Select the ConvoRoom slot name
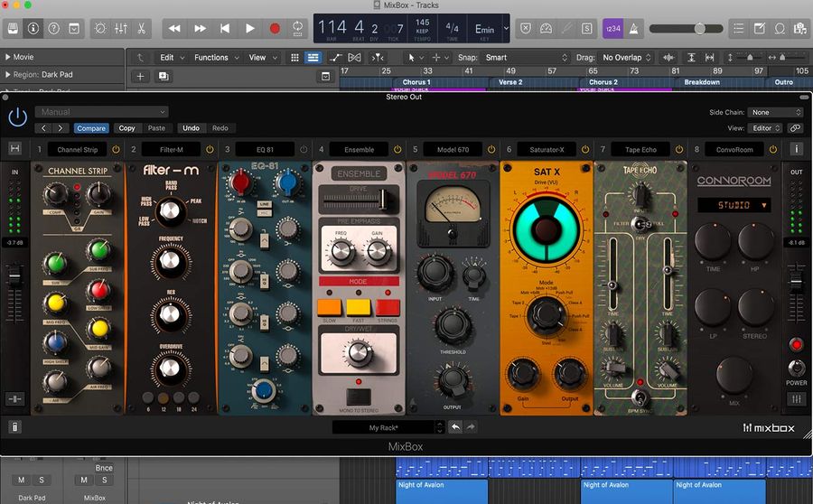The image size is (813, 504). coord(734,149)
